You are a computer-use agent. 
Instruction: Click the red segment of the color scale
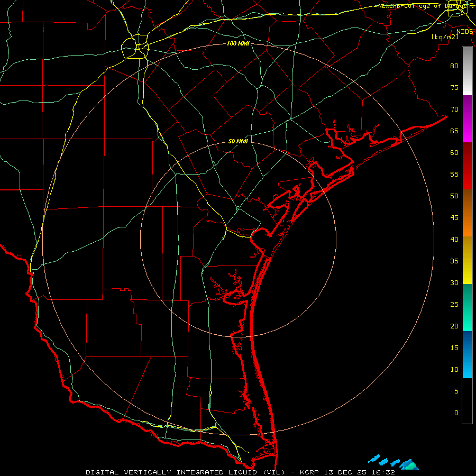[467, 166]
